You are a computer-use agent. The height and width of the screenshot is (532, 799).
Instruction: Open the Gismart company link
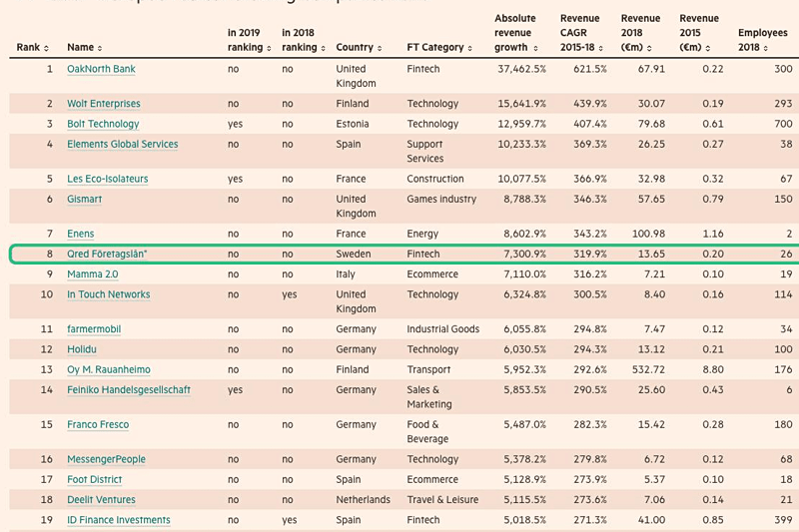tap(84, 199)
